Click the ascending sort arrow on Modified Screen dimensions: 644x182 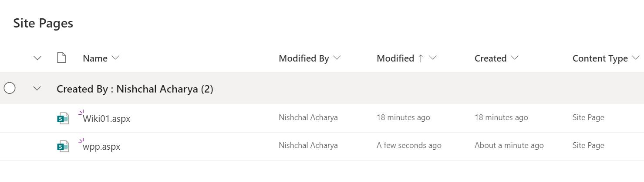coord(421,58)
